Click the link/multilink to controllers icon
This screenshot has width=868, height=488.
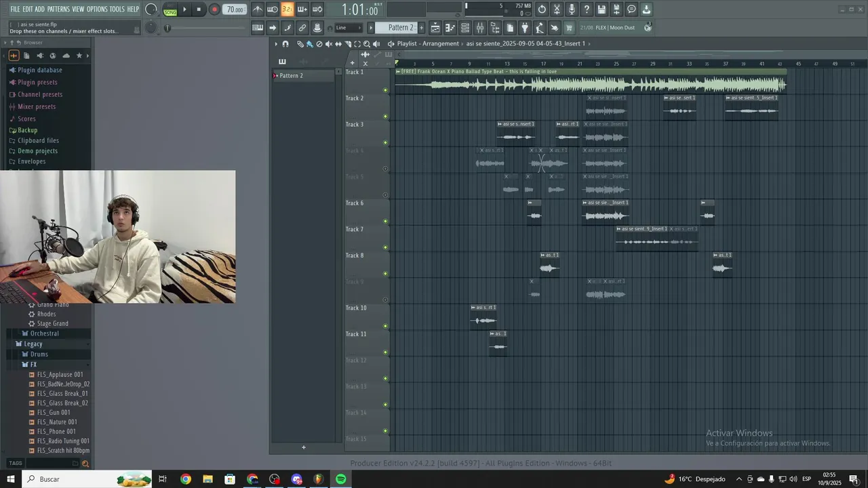pos(302,28)
